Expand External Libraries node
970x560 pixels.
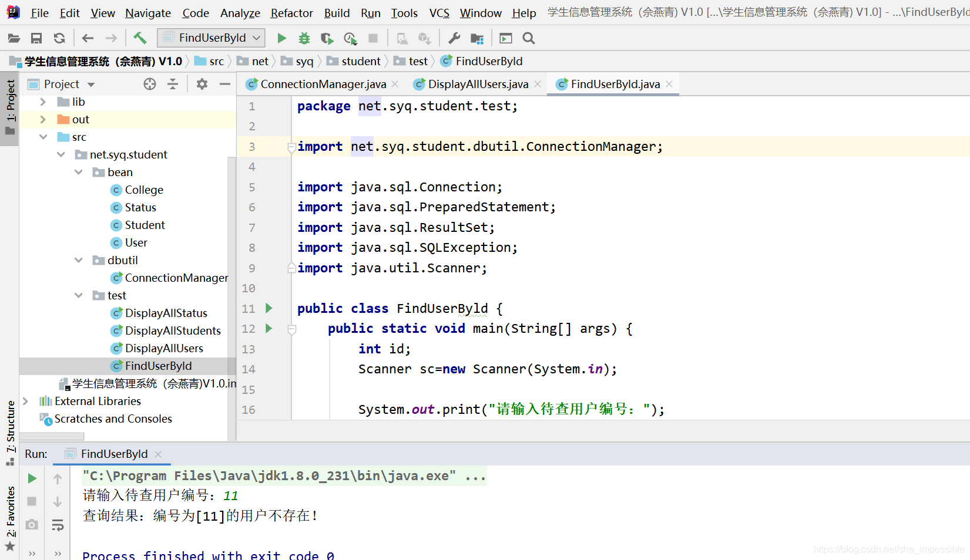25,401
